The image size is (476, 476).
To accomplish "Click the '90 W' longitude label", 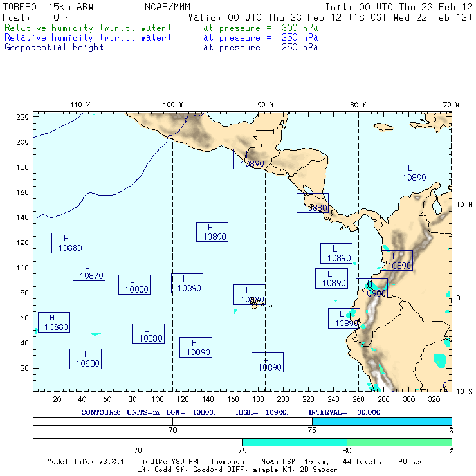I will click(x=265, y=105).
